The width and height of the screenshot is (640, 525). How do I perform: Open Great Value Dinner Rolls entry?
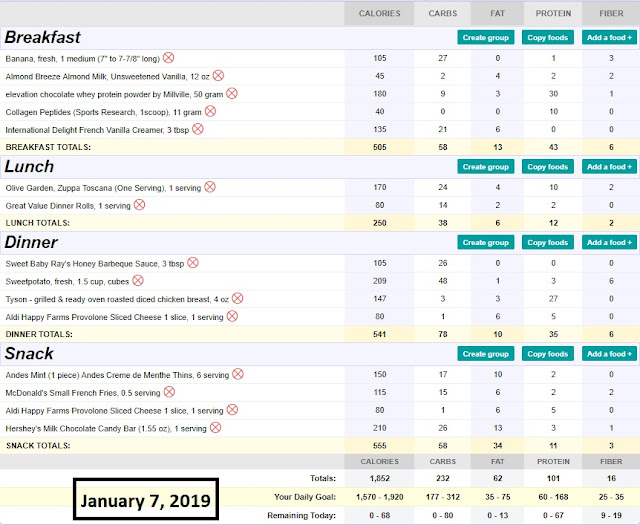(68, 206)
